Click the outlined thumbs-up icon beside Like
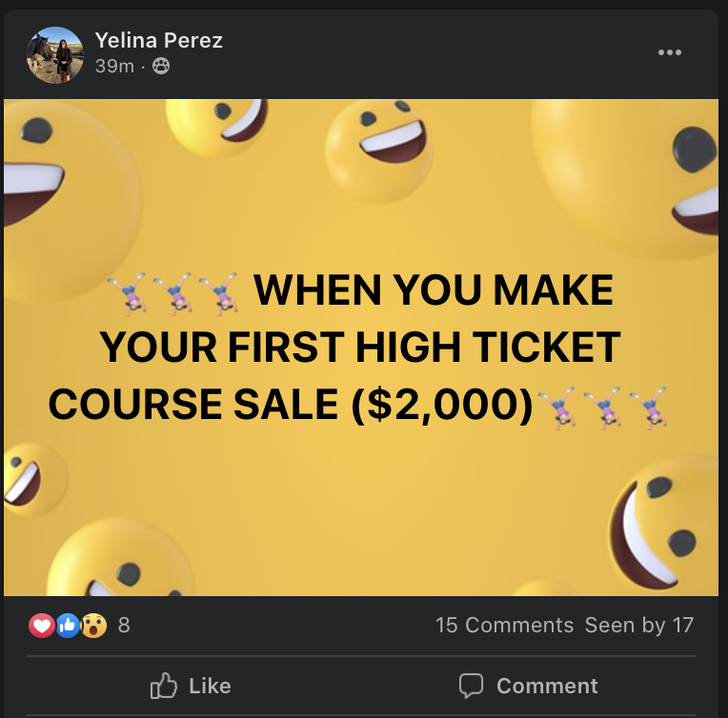Image resolution: width=728 pixels, height=718 pixels. click(x=164, y=686)
